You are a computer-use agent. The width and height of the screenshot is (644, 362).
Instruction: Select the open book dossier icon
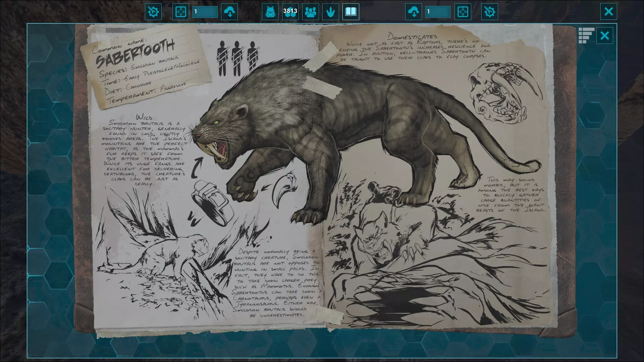tap(351, 12)
